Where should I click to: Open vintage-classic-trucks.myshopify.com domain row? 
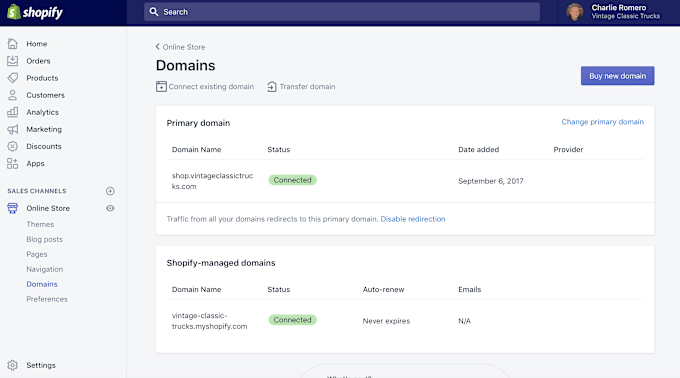tap(209, 321)
